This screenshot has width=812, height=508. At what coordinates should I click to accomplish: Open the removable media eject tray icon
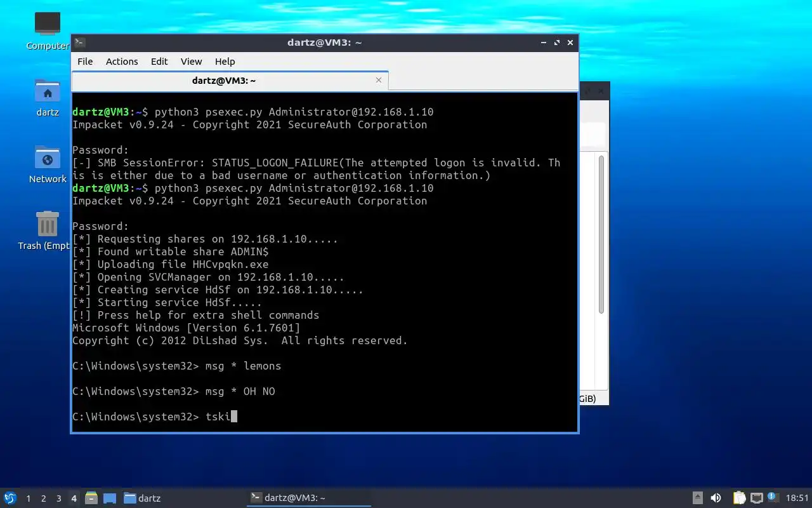click(697, 498)
